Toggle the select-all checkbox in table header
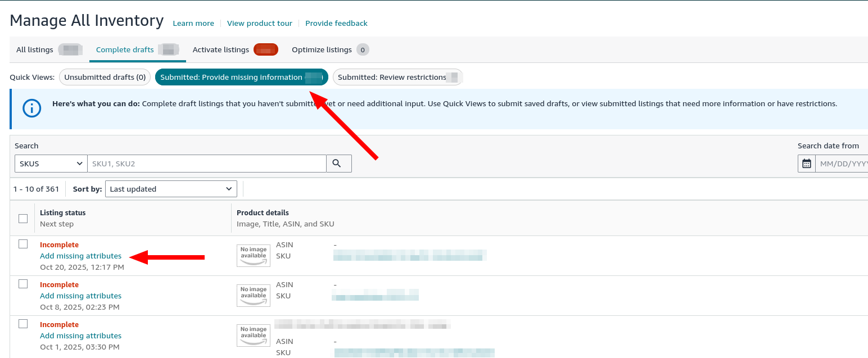868x358 pixels. [22, 217]
